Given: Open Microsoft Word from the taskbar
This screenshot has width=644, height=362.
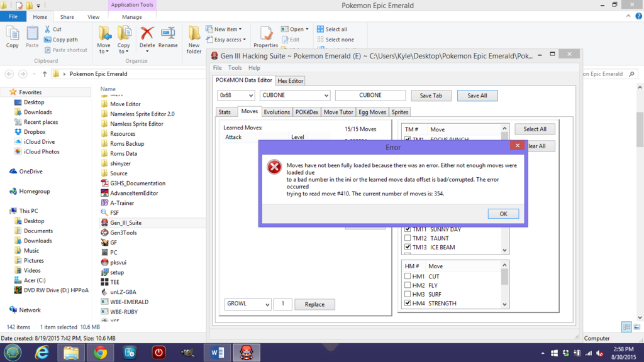Looking at the screenshot, I should coord(217,353).
